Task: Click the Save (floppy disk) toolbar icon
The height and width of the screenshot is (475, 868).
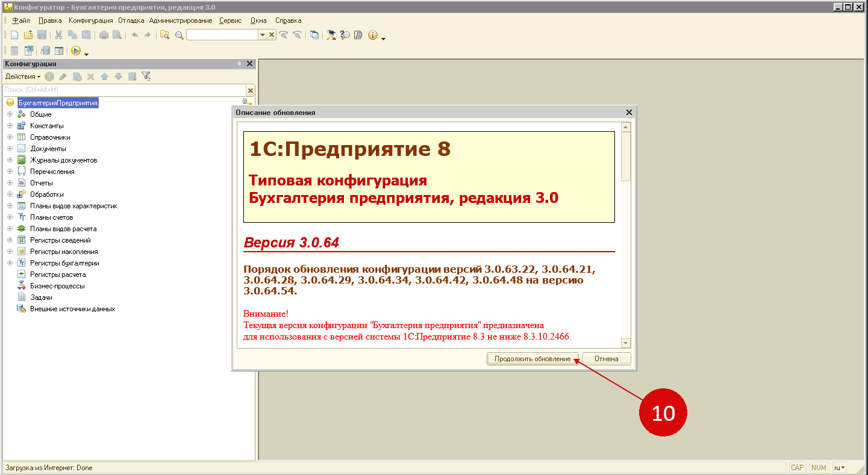Action: 42,35
